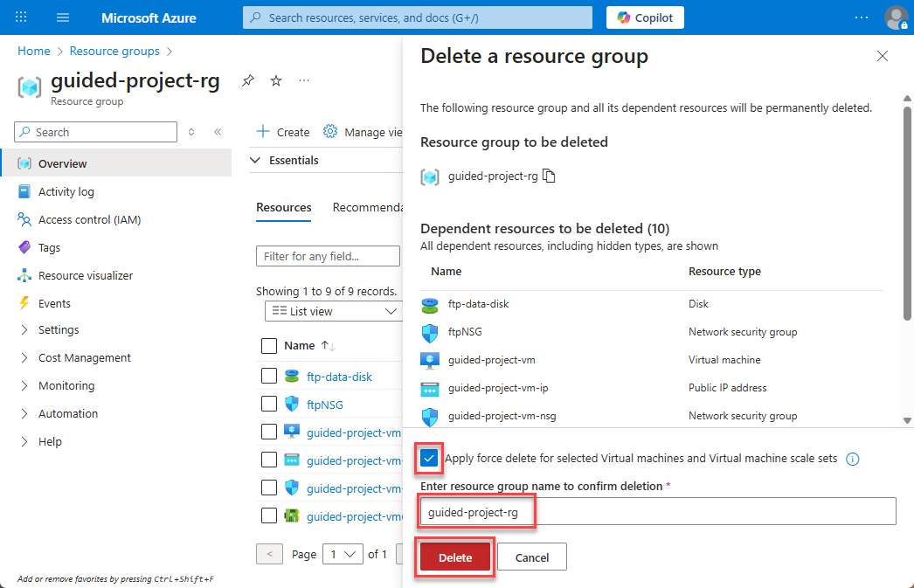Click the Public IP address type cell
The height and width of the screenshot is (588, 914).
point(728,388)
